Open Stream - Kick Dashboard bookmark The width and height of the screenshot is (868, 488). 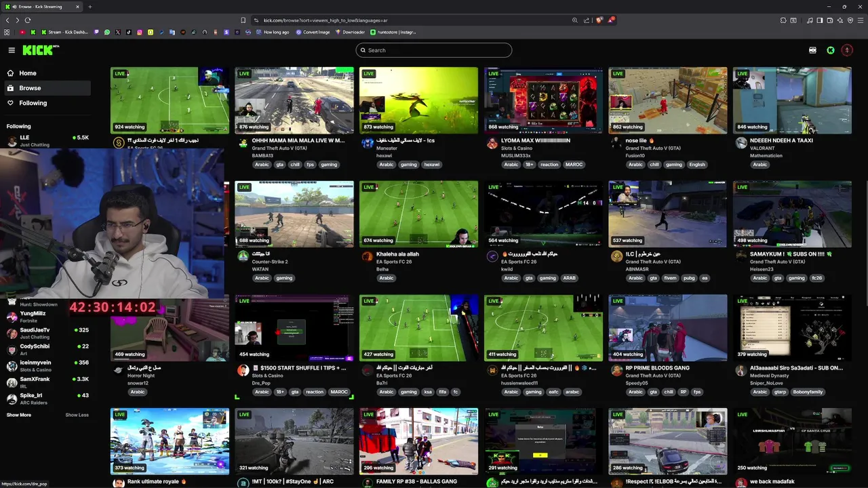point(65,32)
